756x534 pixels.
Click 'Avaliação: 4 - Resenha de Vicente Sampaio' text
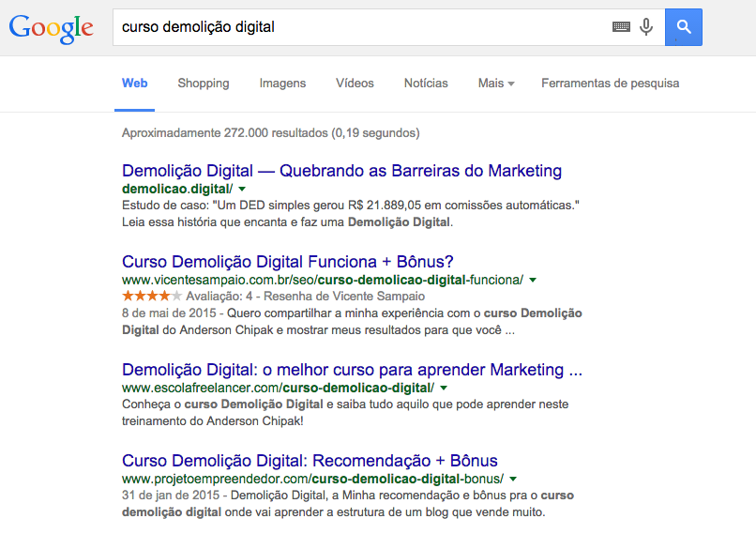306,297
